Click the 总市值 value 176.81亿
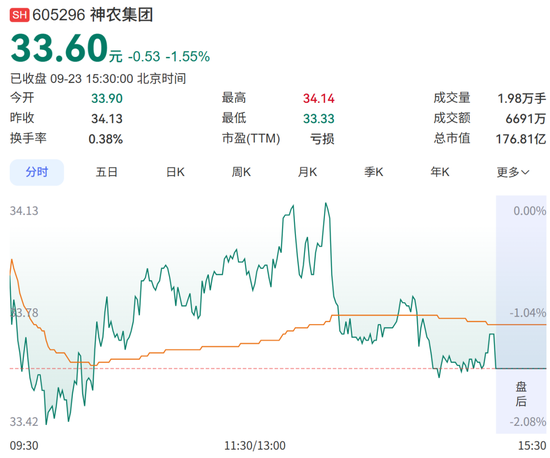The image size is (550, 458). tap(521, 139)
